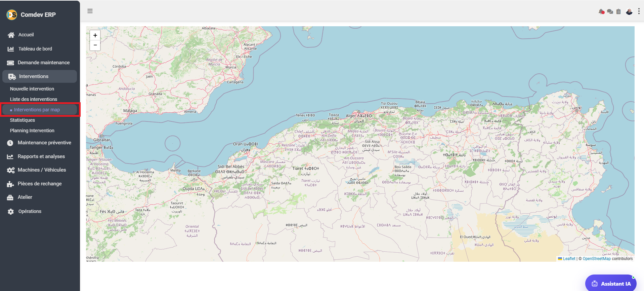Open the Assistant IA button
Image resolution: width=644 pixels, height=291 pixels.
point(611,284)
